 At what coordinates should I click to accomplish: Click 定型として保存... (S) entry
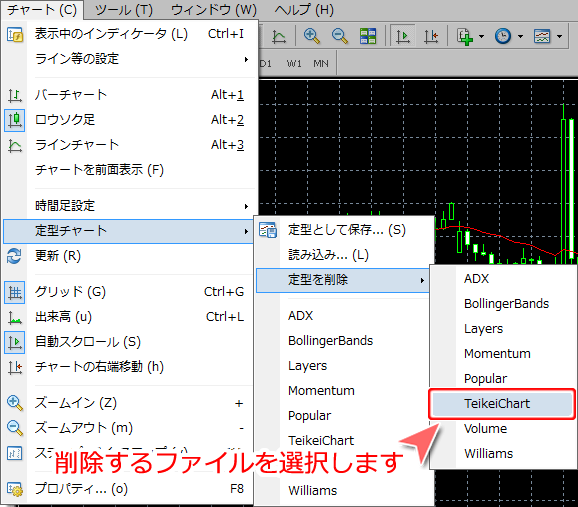345,230
